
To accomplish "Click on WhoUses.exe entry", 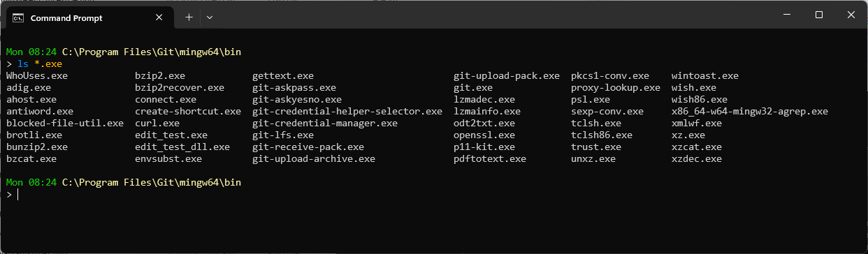I will click(x=37, y=76).
